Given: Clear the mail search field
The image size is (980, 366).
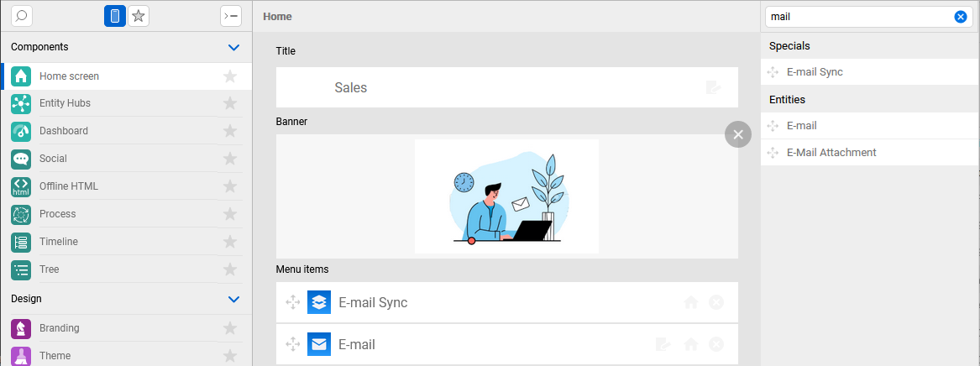Looking at the screenshot, I should 961,17.
